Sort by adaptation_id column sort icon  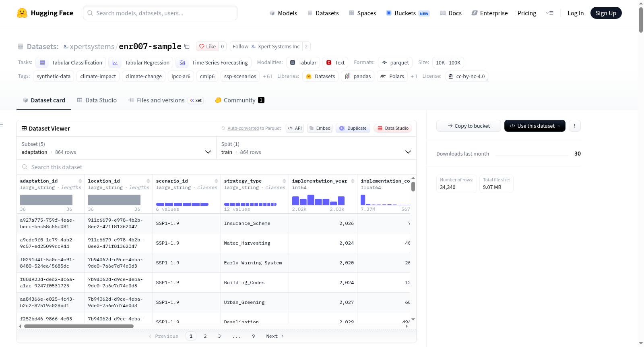click(80, 181)
